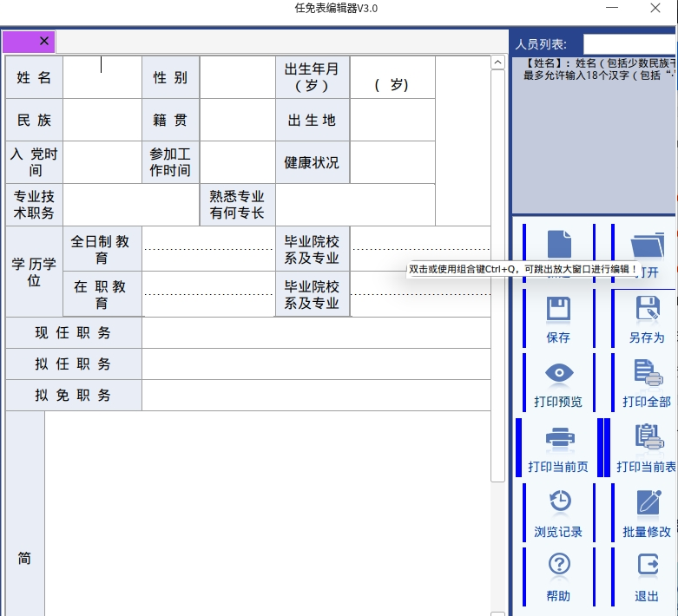Image resolution: width=678 pixels, height=616 pixels.
Task: Click inside the 简历 resume text area
Action: [x=267, y=514]
